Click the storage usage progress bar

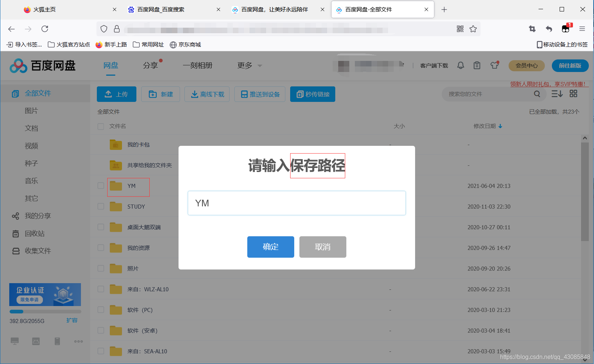tap(45, 312)
